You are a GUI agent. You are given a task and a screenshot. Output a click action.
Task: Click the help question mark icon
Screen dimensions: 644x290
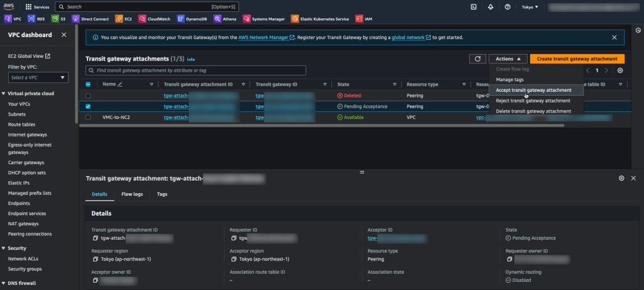[507, 7]
